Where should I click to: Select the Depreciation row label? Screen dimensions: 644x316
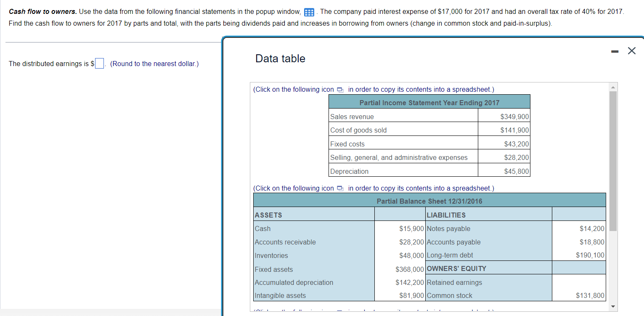349,171
